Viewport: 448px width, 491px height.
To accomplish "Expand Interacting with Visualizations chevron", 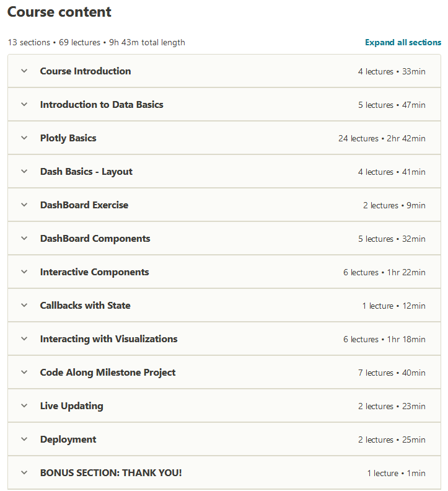I will click(24, 338).
